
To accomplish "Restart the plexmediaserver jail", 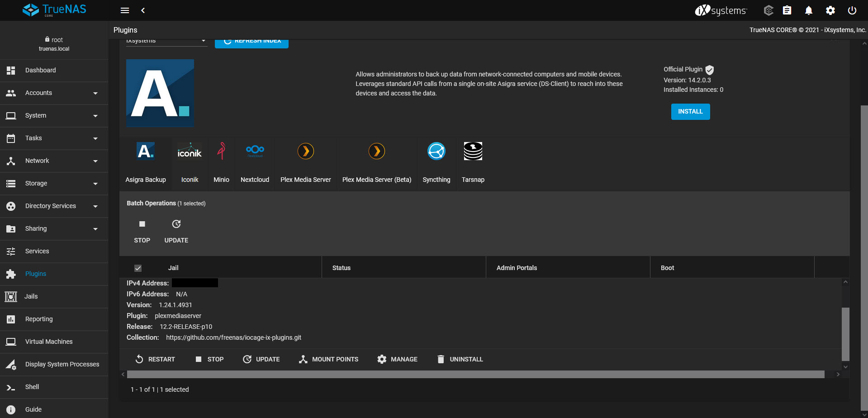I will tap(155, 359).
